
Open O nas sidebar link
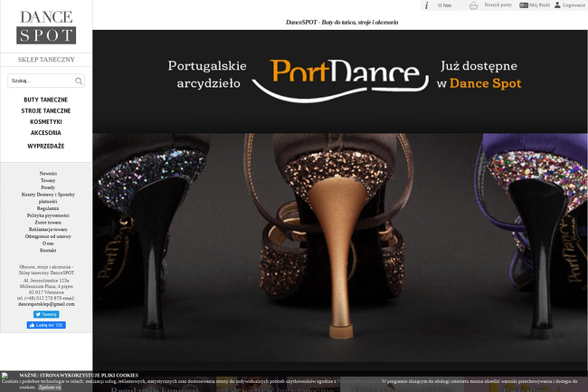[x=48, y=244]
